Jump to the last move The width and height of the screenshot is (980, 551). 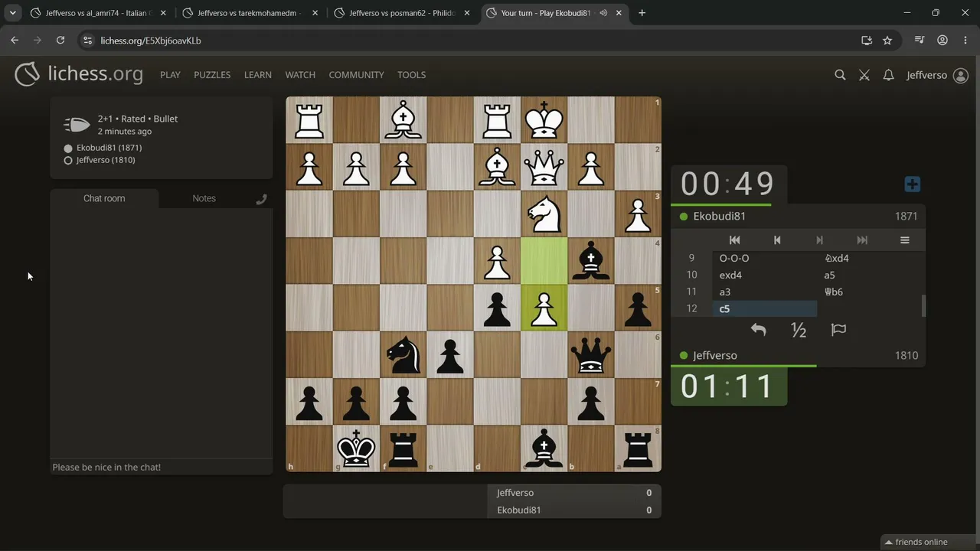862,240
